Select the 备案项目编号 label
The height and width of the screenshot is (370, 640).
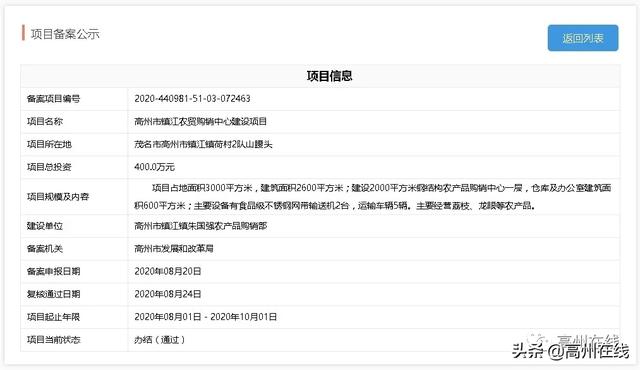pyautogui.click(x=53, y=99)
